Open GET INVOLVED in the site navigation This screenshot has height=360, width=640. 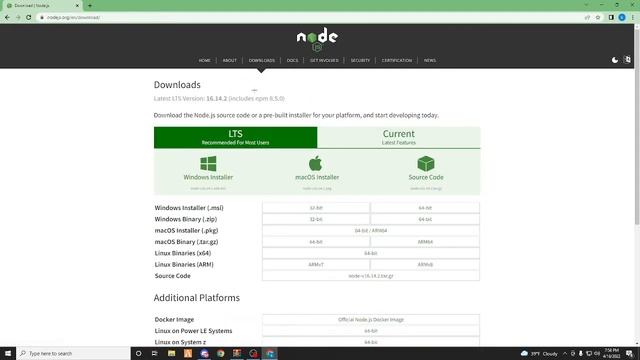point(324,60)
